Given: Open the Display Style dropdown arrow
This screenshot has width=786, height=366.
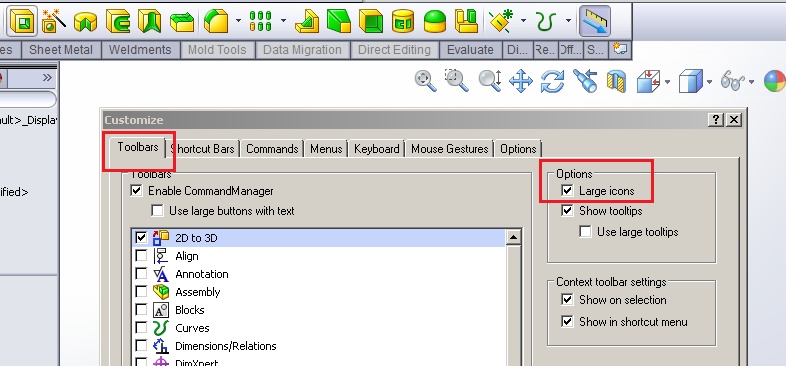Looking at the screenshot, I should (x=709, y=82).
